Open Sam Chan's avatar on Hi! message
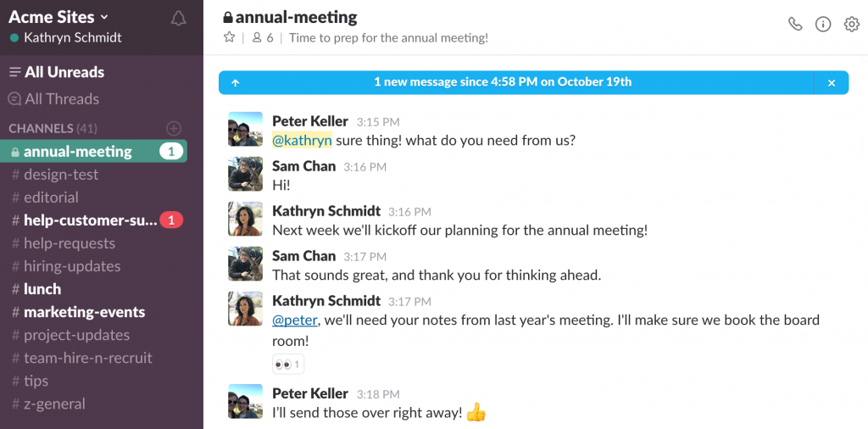Image resolution: width=868 pixels, height=429 pixels. pyautogui.click(x=245, y=174)
